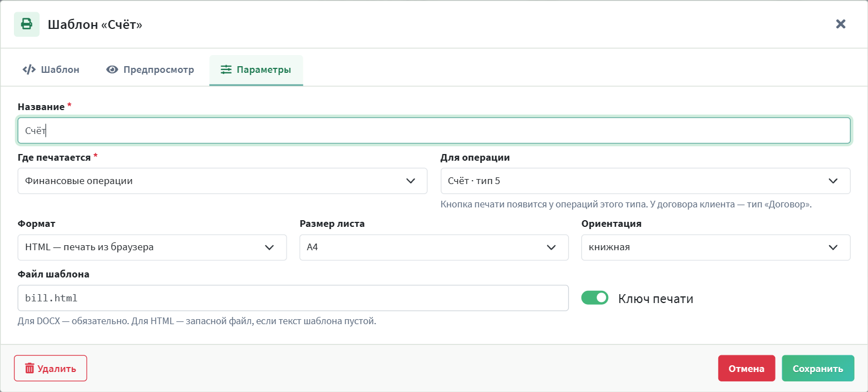Click the «Ориентация» field label

tap(611, 224)
